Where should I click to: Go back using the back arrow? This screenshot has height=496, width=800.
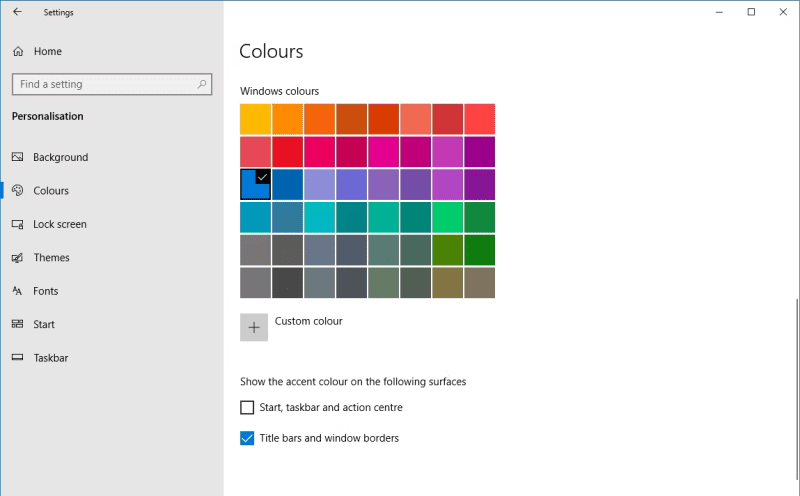17,12
